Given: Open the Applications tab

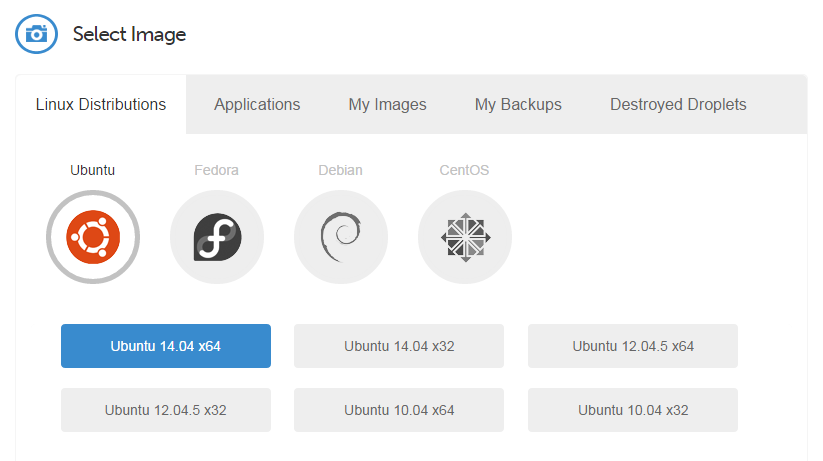Looking at the screenshot, I should tap(257, 104).
